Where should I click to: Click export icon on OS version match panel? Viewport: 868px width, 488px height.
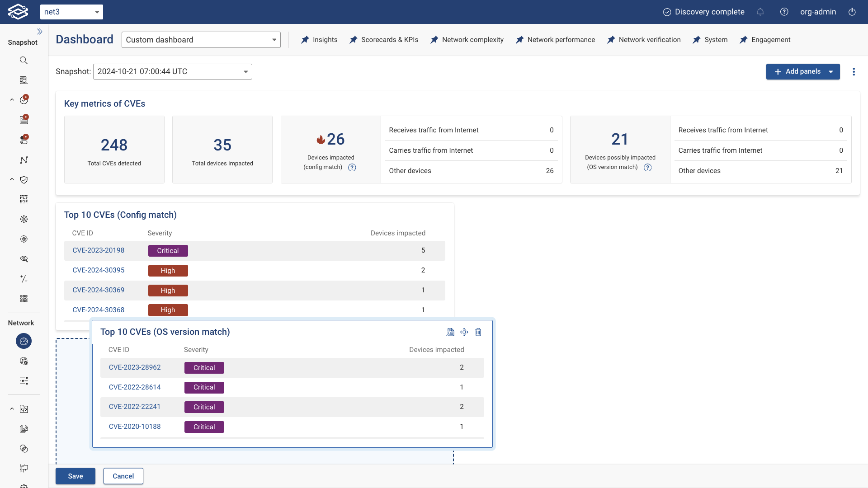point(450,332)
